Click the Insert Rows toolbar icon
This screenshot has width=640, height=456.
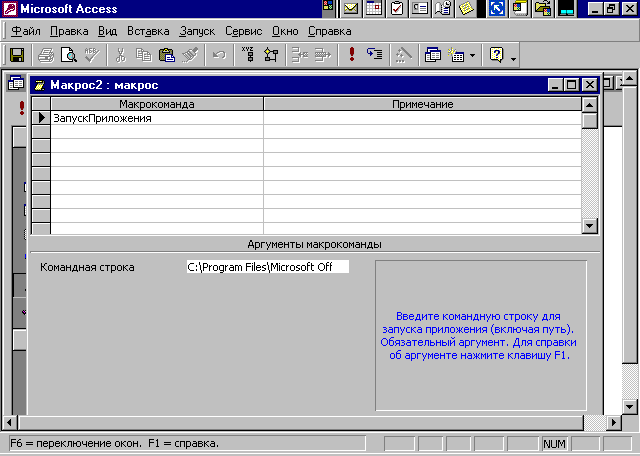click(x=300, y=54)
